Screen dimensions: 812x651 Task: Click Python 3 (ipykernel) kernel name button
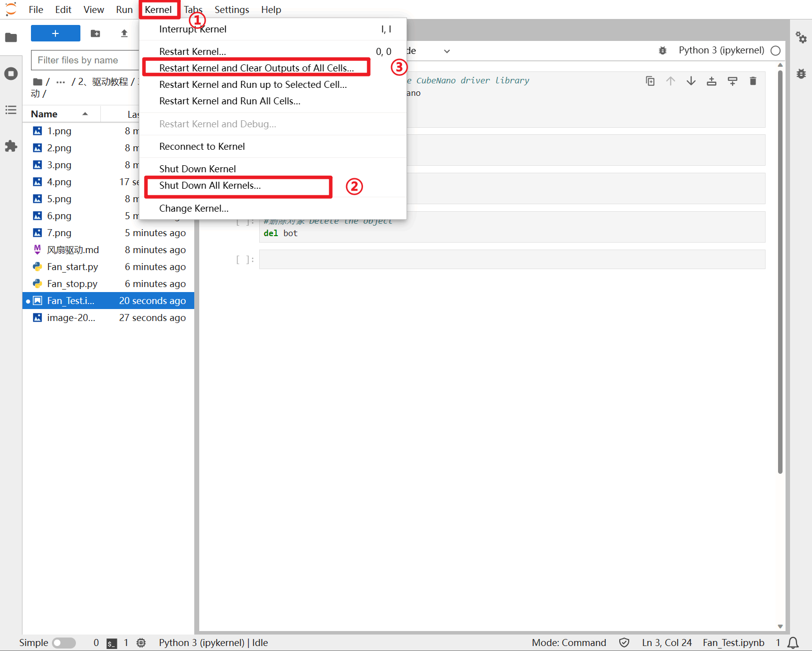pos(721,50)
